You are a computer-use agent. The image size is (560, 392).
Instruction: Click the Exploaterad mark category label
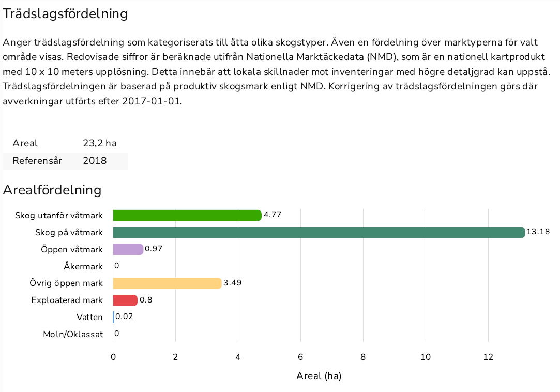pyautogui.click(x=67, y=300)
